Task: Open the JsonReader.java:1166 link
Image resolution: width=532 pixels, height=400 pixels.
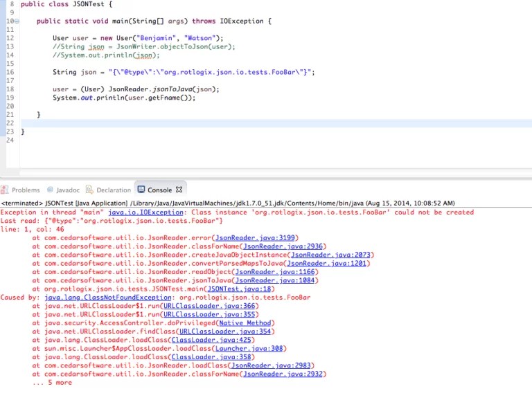Action: coord(275,272)
